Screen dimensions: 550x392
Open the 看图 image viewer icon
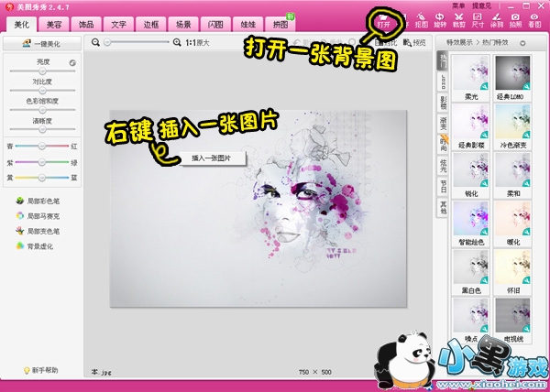tap(534, 21)
